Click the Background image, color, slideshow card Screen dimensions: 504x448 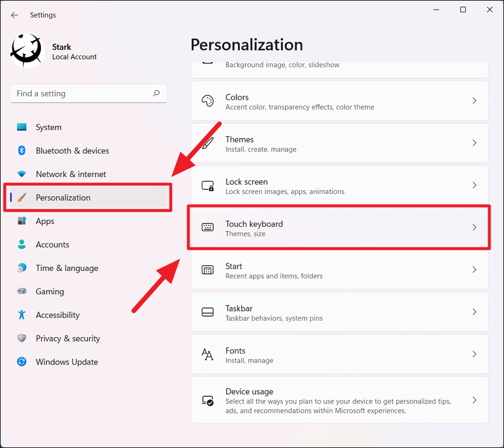click(x=340, y=70)
